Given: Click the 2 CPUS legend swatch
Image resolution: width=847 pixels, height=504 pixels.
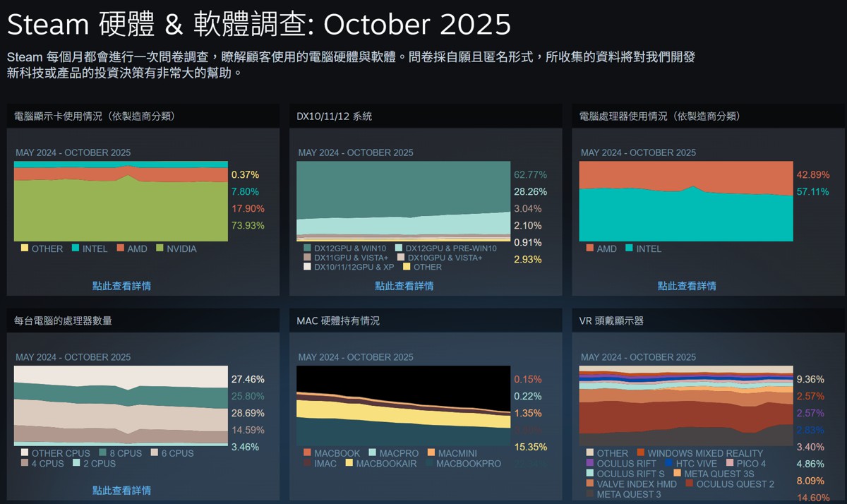Looking at the screenshot, I should (76, 463).
